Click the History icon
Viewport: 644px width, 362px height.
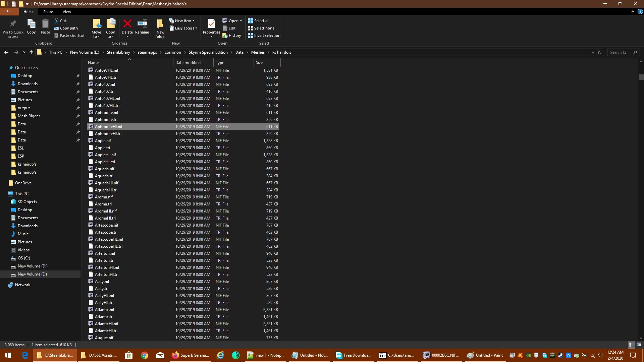click(x=225, y=36)
